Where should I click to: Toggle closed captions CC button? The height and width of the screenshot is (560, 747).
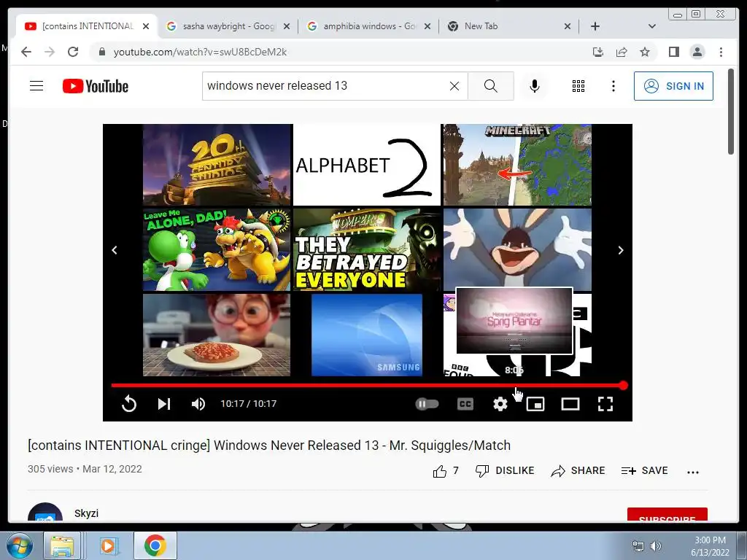pos(465,404)
